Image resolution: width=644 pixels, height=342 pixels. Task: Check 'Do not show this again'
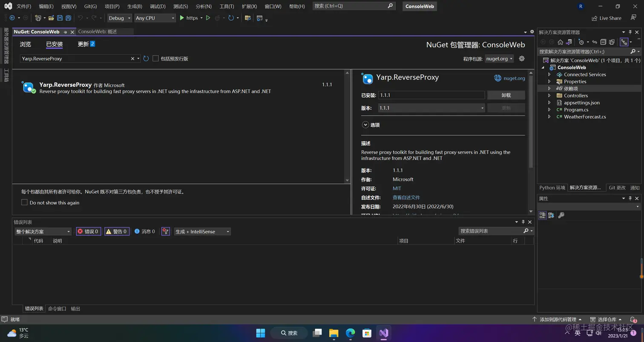24,202
